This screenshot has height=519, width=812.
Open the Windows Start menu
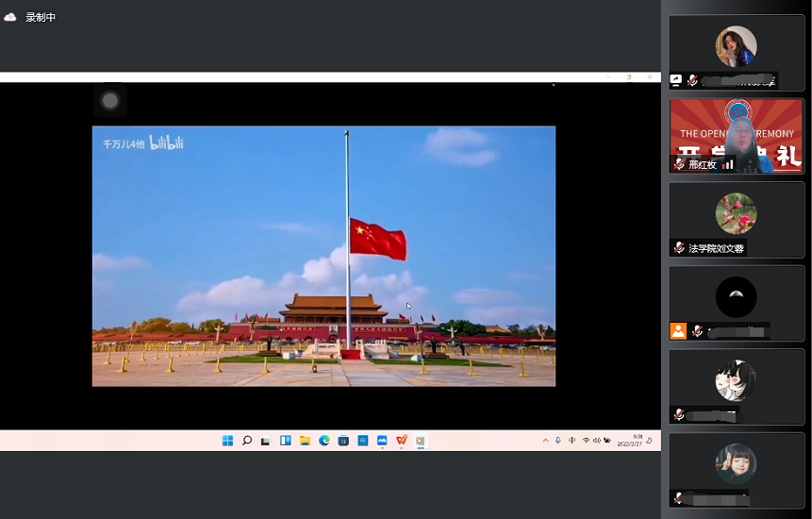[x=227, y=441]
